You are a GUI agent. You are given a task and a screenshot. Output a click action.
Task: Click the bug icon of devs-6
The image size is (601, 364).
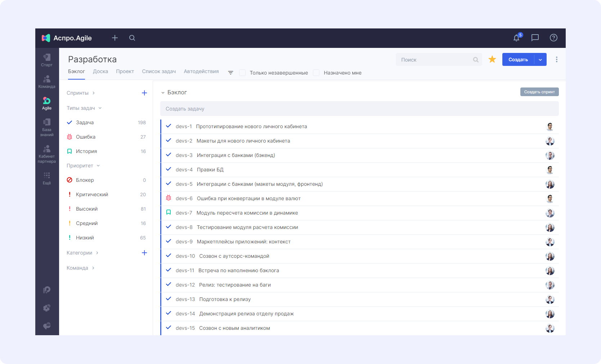point(169,198)
